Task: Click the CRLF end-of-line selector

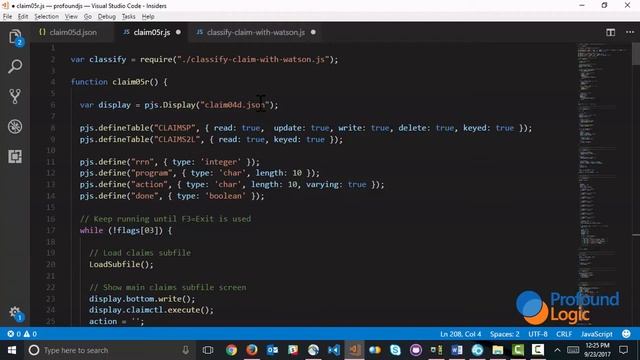Action: (x=564, y=334)
